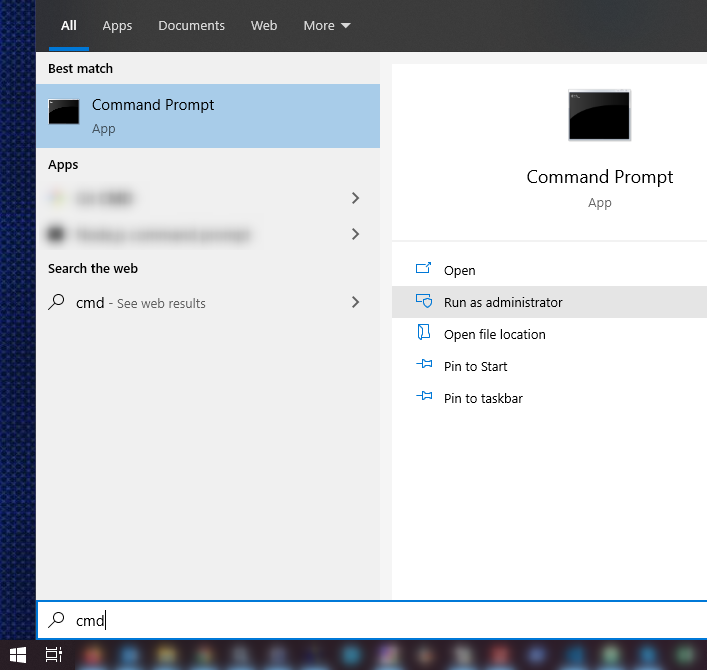Viewport: 707px width, 670px height.
Task: Click inside the search field containing cmd
Action: click(380, 620)
